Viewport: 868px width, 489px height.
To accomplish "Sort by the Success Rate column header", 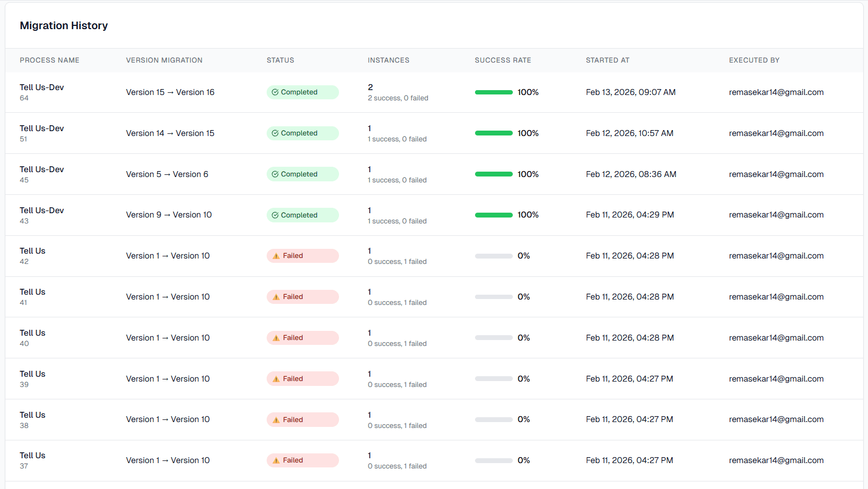I will tap(503, 60).
